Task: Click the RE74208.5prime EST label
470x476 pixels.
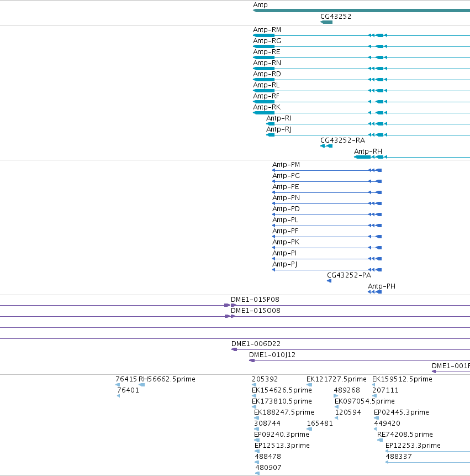Action: [x=405, y=435]
